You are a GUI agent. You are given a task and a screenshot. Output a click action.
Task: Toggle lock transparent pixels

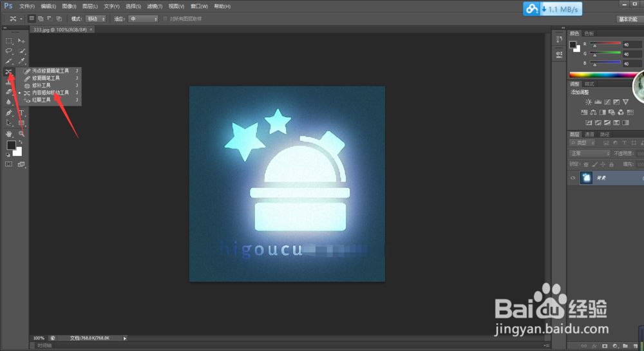(x=586, y=165)
